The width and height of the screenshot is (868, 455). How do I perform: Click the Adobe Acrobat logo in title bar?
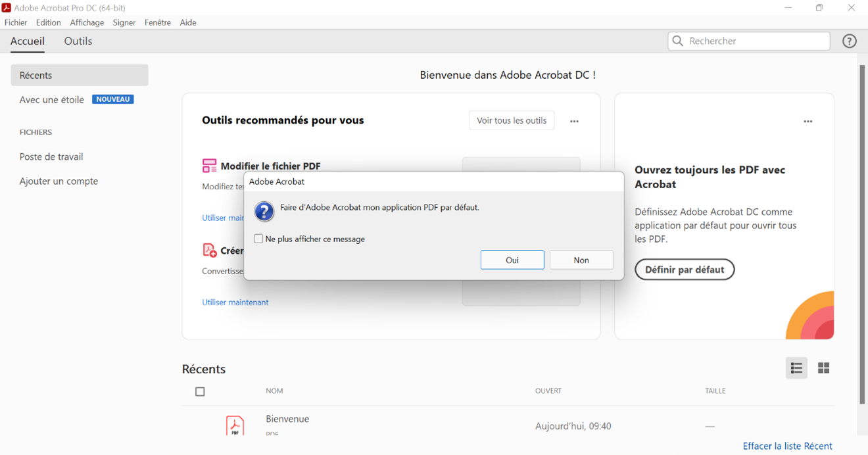click(7, 7)
